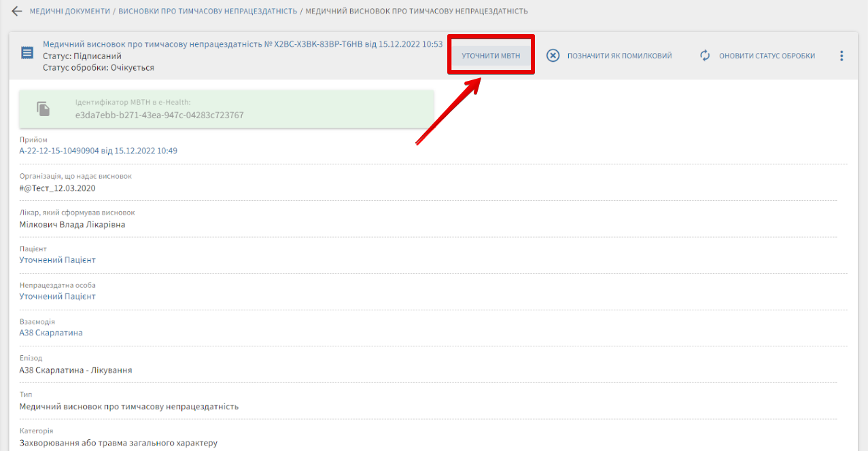Click the document list icon in header
Image resolution: width=868 pixels, height=451 pixels.
27,53
